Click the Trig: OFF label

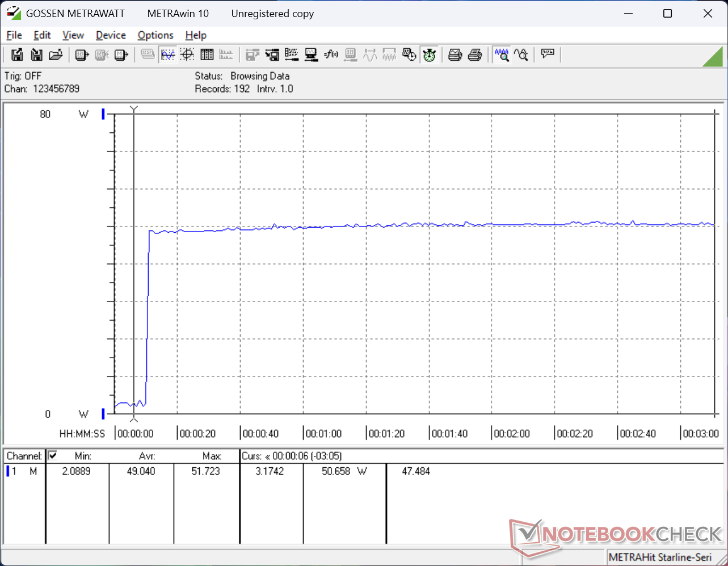(x=23, y=76)
